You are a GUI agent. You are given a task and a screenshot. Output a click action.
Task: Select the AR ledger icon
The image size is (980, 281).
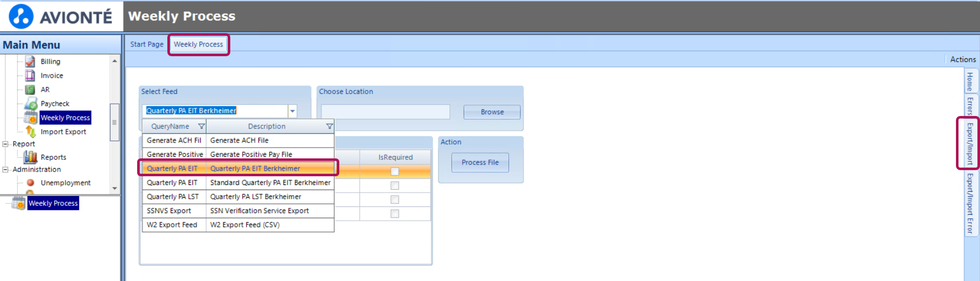click(x=30, y=90)
